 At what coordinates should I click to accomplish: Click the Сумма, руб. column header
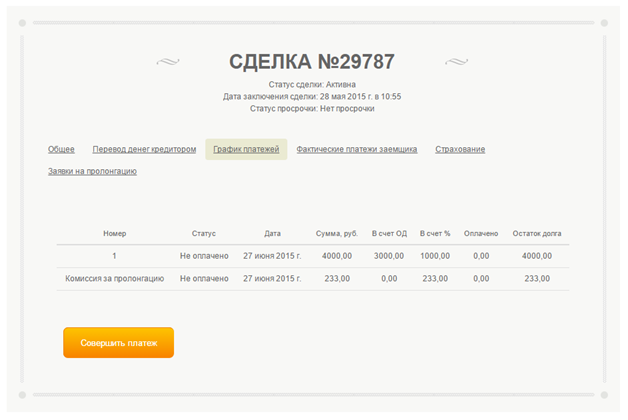pyautogui.click(x=336, y=233)
